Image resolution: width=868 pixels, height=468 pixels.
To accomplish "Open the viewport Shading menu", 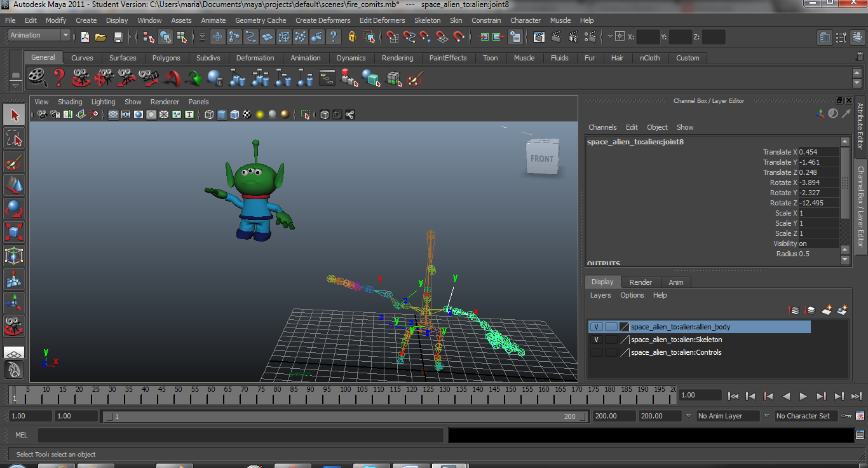I will (70, 102).
